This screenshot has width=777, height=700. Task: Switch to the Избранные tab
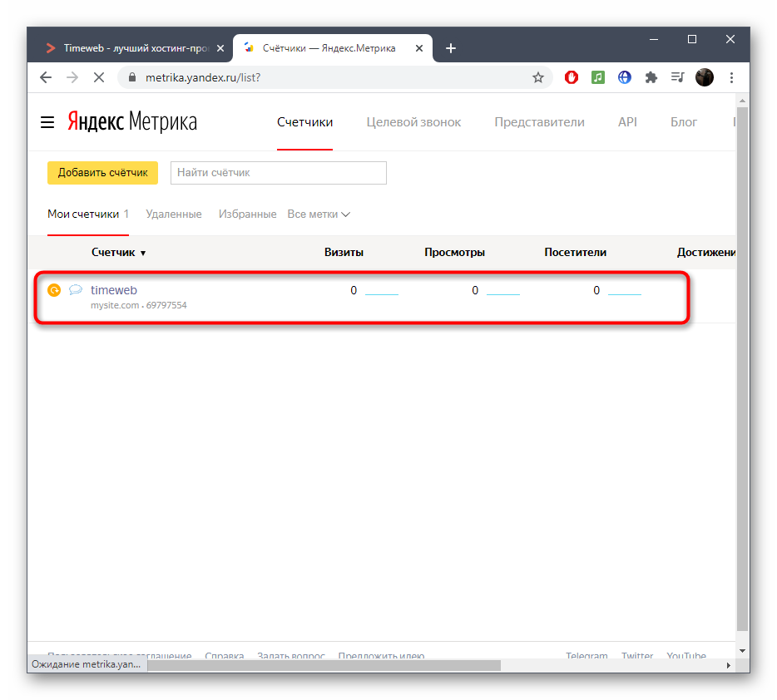[x=247, y=214]
